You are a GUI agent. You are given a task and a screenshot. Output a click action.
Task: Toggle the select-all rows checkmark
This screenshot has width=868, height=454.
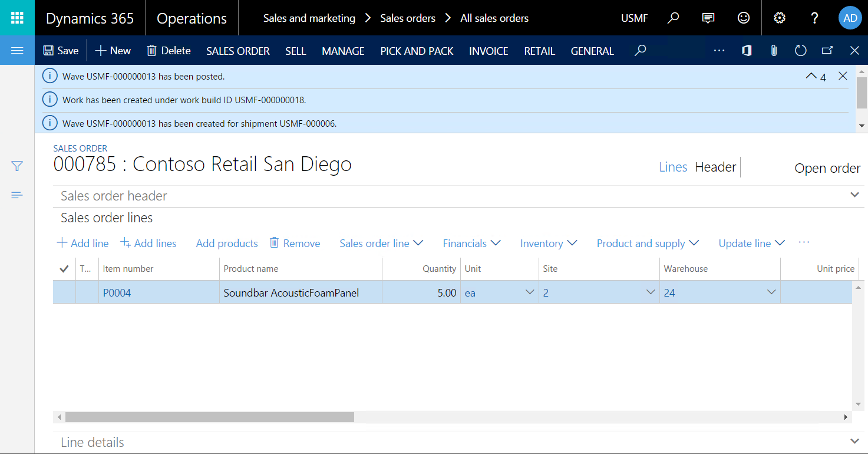click(64, 269)
